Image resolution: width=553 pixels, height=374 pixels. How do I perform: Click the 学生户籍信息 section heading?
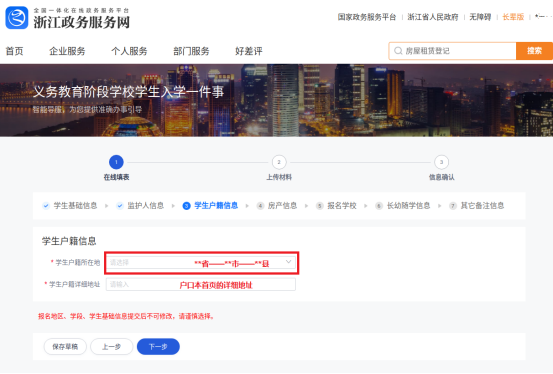coord(69,241)
